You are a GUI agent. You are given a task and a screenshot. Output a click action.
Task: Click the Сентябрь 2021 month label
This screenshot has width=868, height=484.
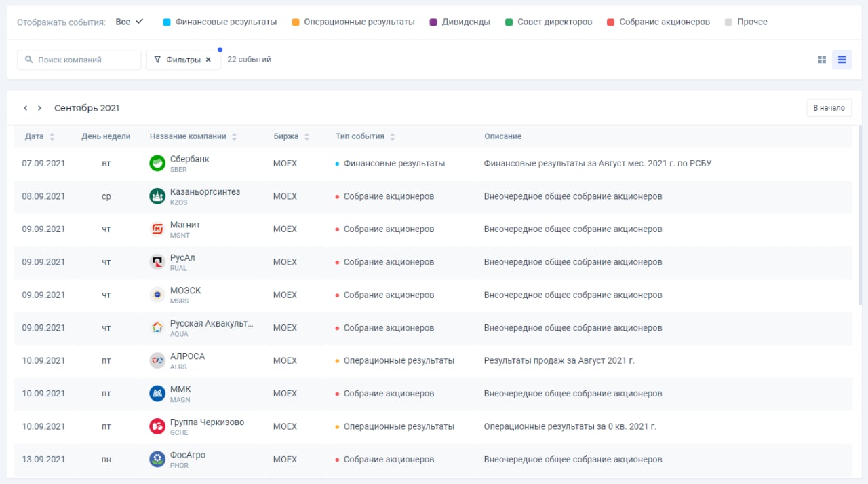(x=87, y=108)
